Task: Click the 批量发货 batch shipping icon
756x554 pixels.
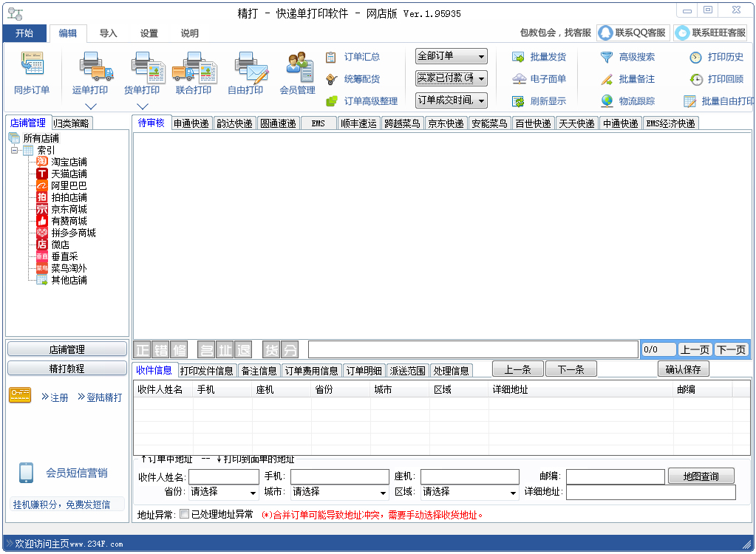Action: [519, 57]
